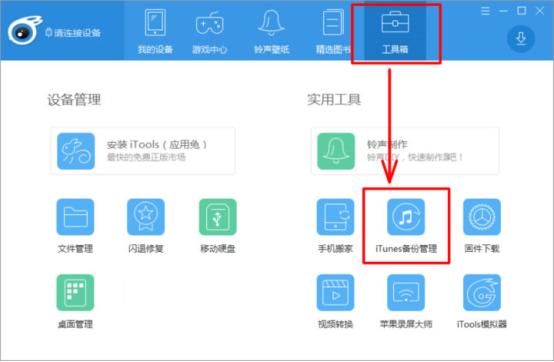Open 固件下载 firmware icon

[482, 217]
